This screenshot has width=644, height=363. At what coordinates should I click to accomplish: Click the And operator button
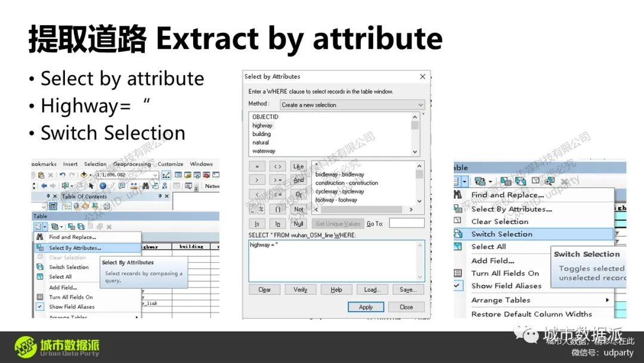pos(299,180)
